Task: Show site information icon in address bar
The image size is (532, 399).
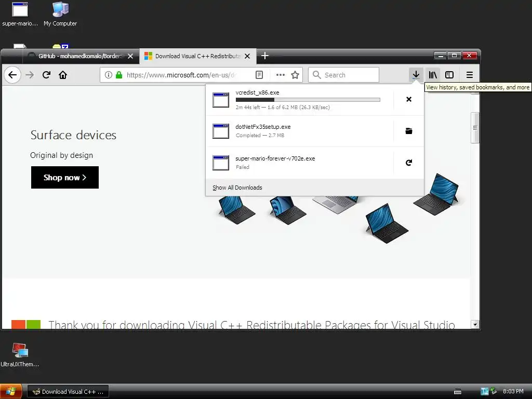Action: (x=108, y=75)
